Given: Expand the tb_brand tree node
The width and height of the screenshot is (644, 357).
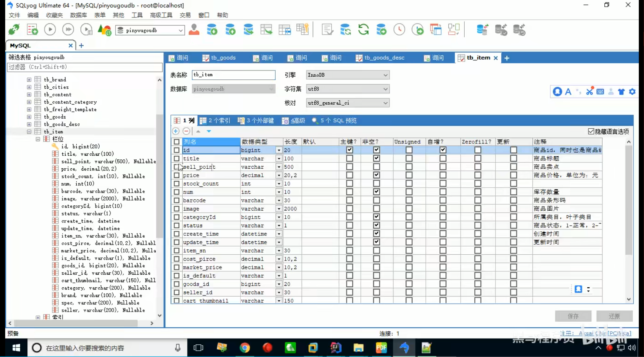Looking at the screenshot, I should [x=29, y=79].
